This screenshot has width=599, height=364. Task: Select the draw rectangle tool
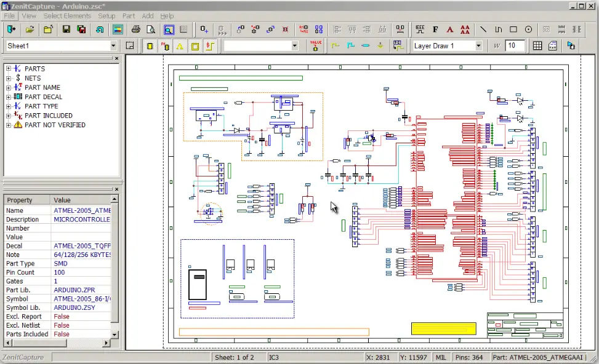pos(513,30)
